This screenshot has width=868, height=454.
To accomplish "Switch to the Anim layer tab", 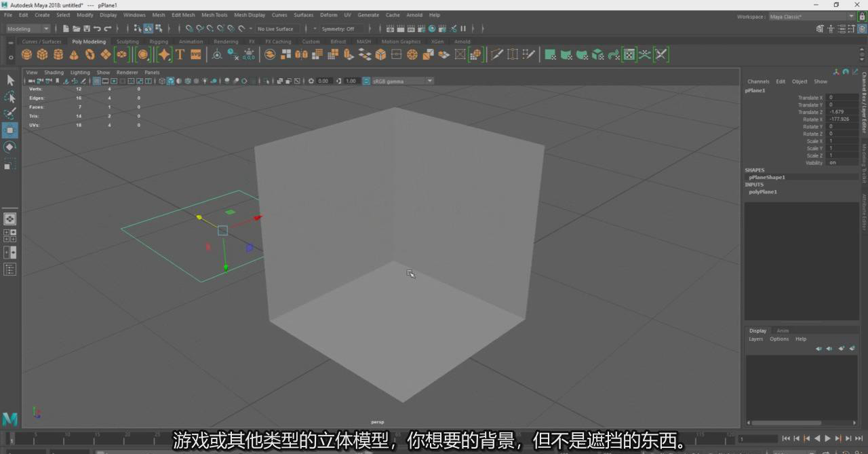I will pos(783,330).
